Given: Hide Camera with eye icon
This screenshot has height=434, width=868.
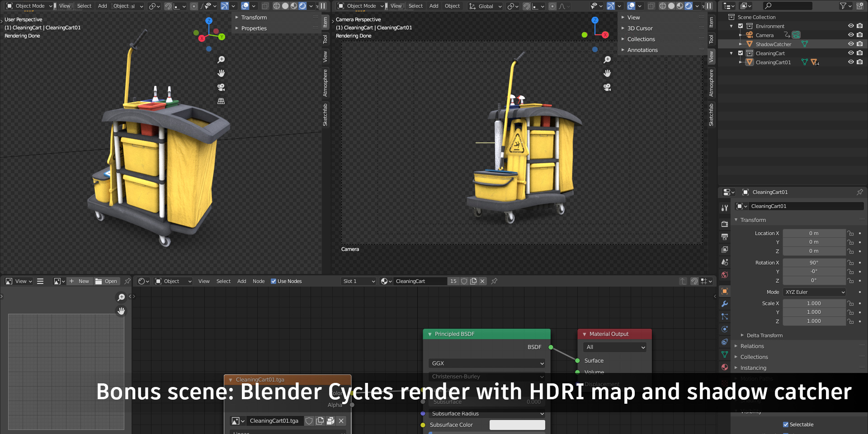Looking at the screenshot, I should click(851, 35).
